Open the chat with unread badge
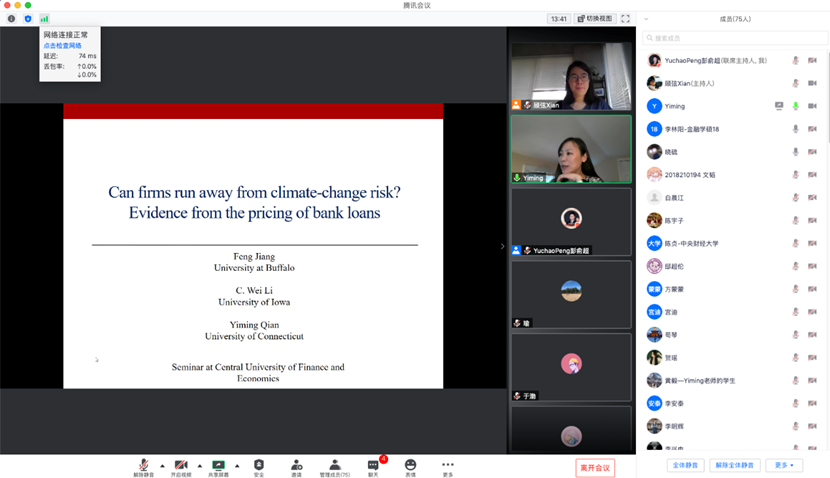Viewport: 830px width, 478px height. 373,465
